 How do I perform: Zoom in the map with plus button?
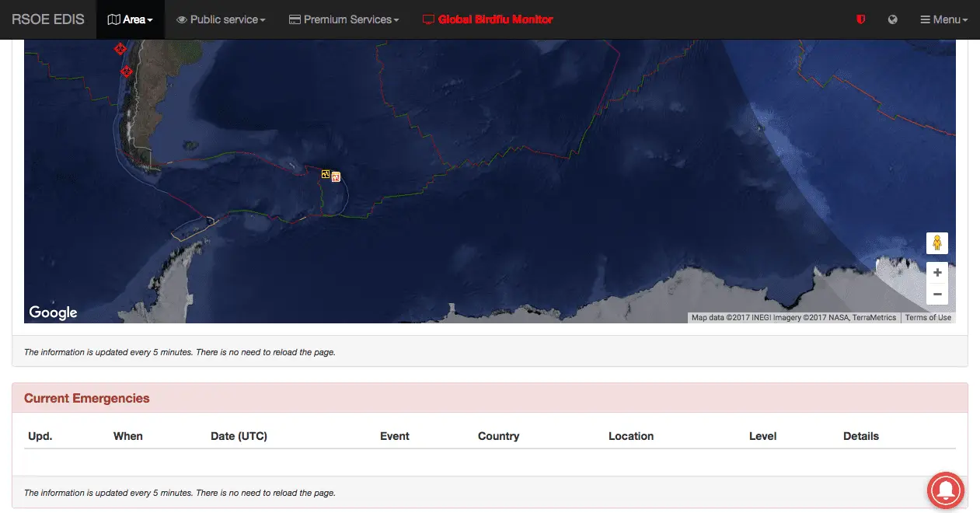[937, 273]
